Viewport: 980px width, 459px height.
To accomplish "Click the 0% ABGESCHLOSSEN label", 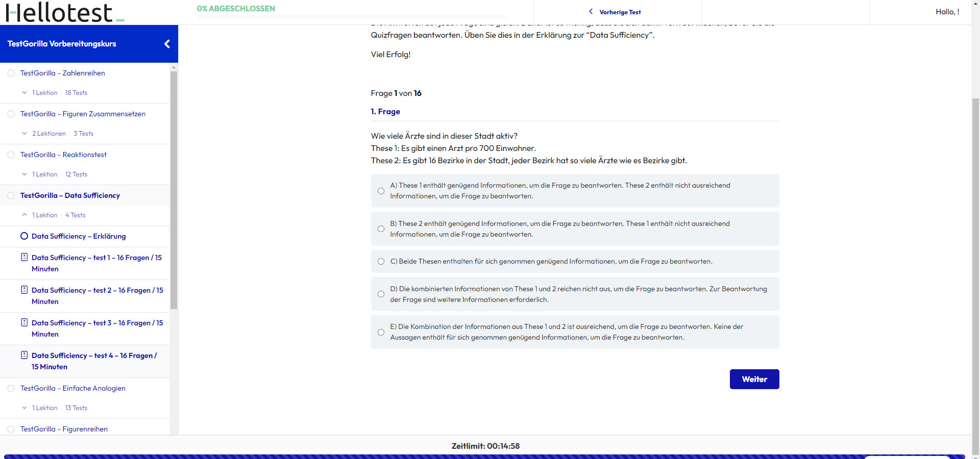I will pyautogui.click(x=236, y=9).
